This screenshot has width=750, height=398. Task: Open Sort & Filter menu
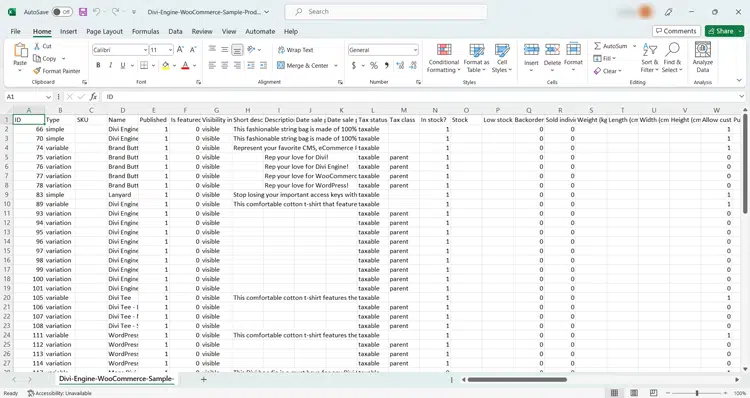pyautogui.click(x=650, y=58)
